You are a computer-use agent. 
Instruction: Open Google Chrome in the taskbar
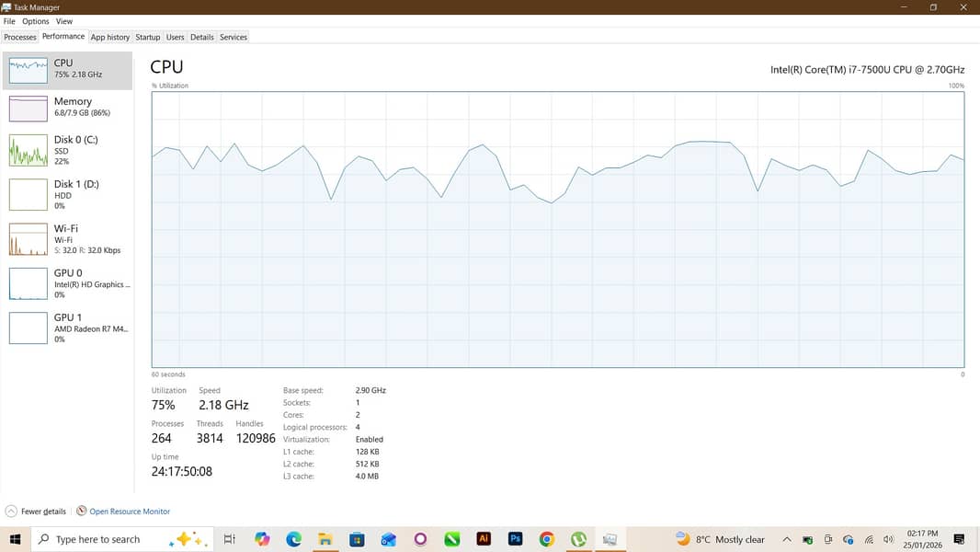(547, 539)
